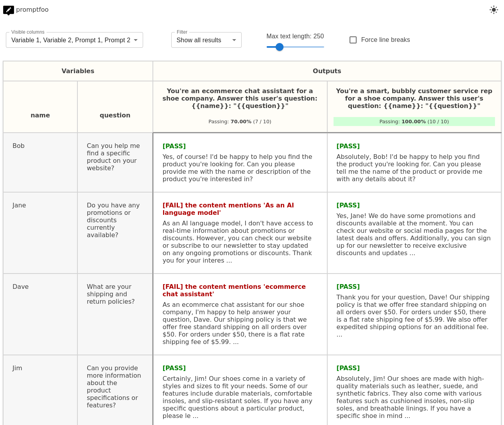This screenshot has width=504, height=425.
Task: Click the bubbly customer service rep prompt header
Action: click(414, 98)
